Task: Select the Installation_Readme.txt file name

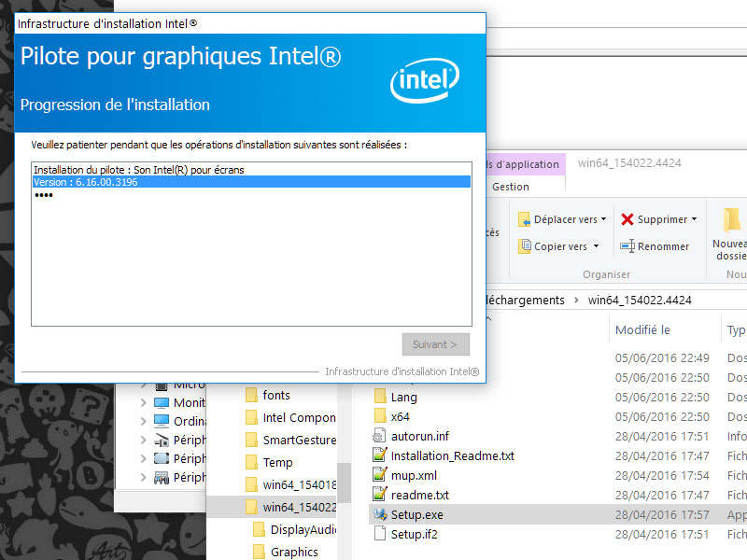Action: [x=453, y=455]
